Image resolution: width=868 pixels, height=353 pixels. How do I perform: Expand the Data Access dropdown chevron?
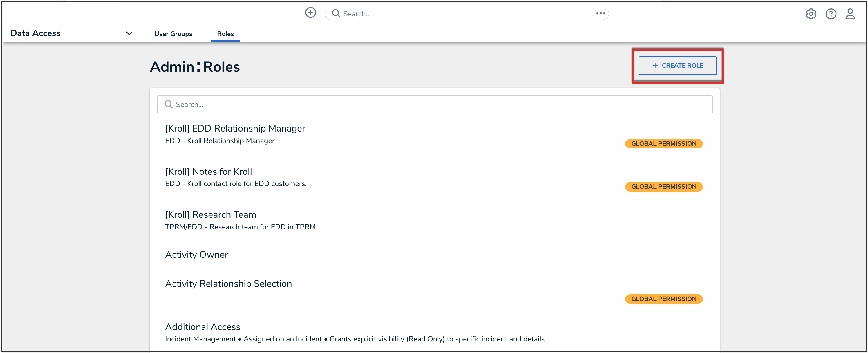[129, 33]
